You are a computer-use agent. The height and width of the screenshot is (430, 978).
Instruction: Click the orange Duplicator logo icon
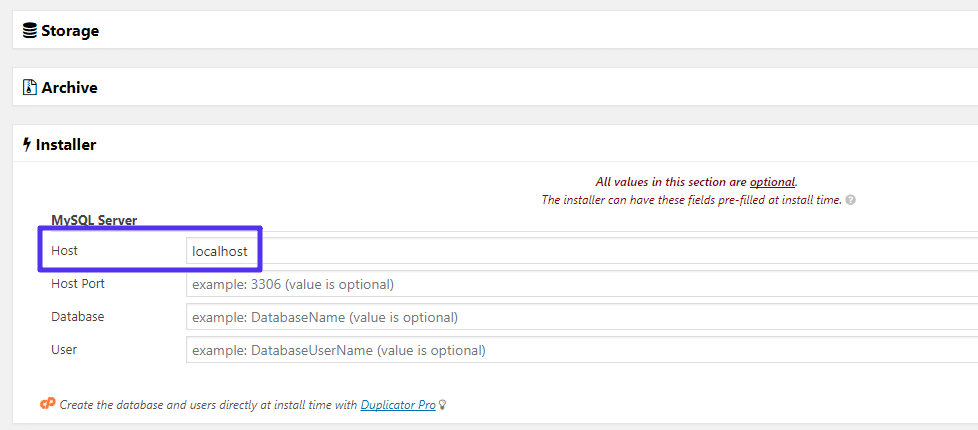point(48,404)
